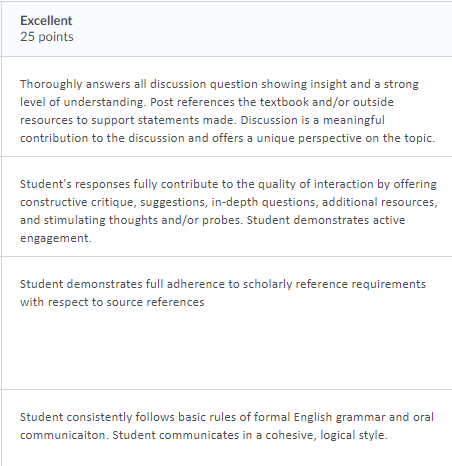
Task: Select the rating cell starting 'Student's responses fully contribute'
Action: [x=227, y=207]
